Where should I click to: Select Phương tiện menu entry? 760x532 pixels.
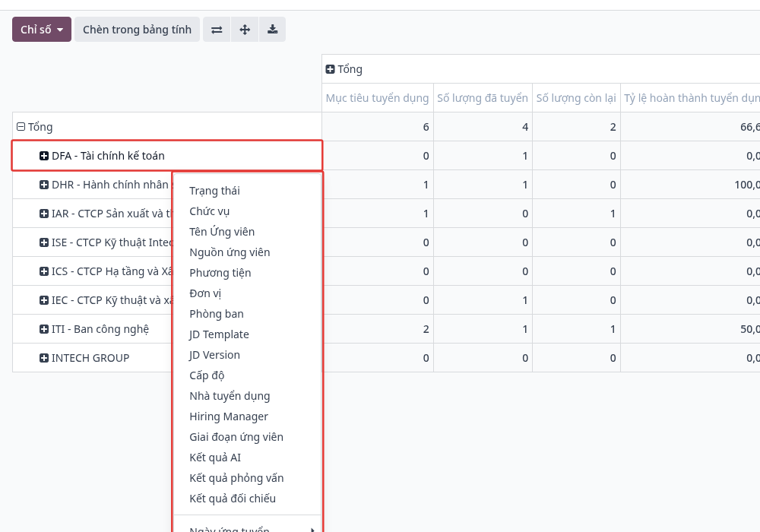[x=247, y=273]
